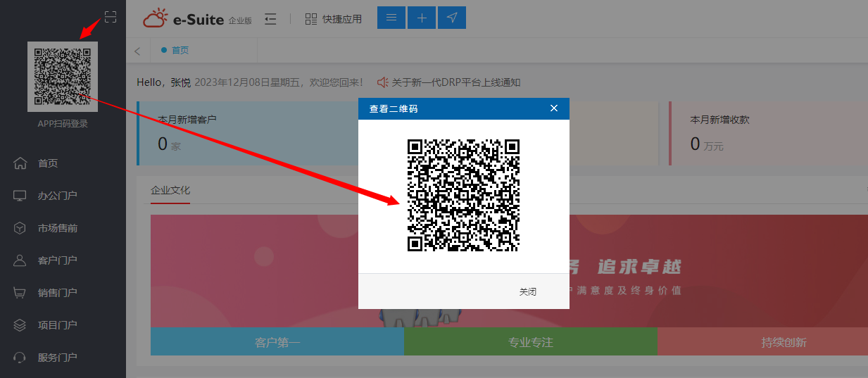
Task: Switch to the 首页 tab
Action: [x=180, y=51]
